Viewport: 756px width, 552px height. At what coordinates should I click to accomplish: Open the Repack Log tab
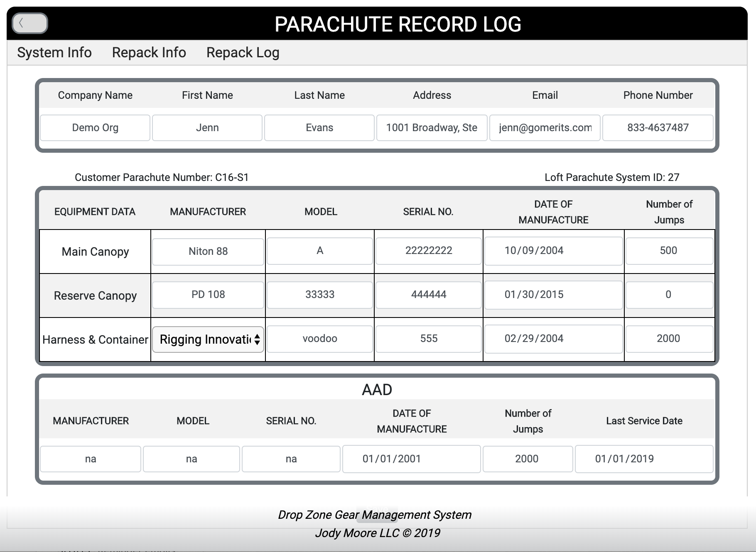[243, 53]
